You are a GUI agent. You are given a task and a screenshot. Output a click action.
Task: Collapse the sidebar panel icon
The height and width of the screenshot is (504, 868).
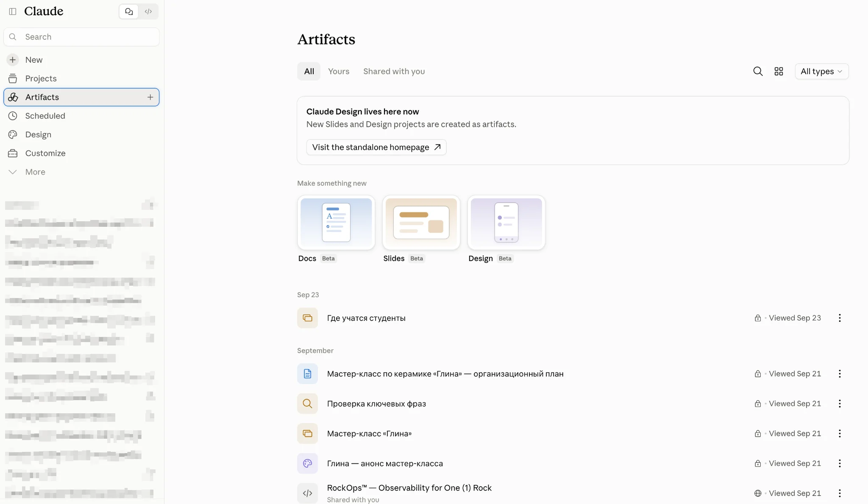(13, 11)
